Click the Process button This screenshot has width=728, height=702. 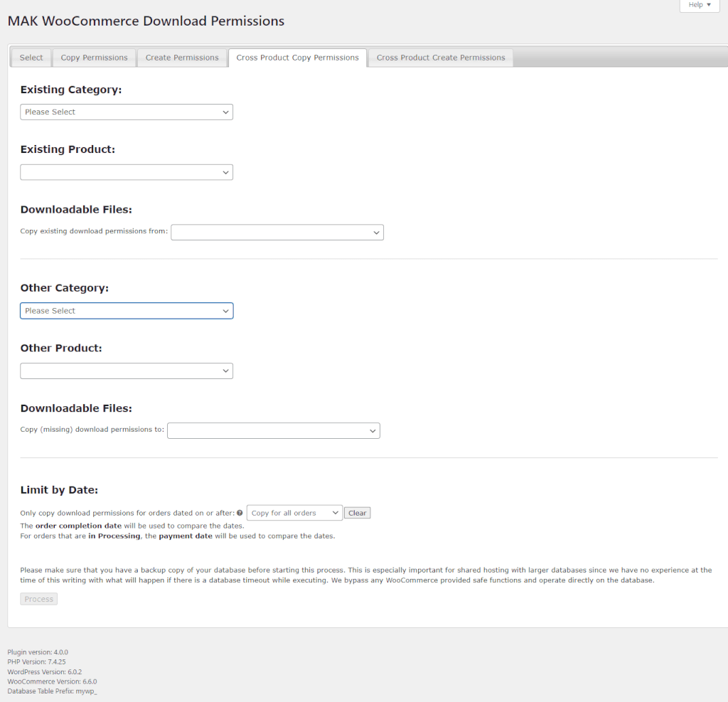click(x=38, y=599)
